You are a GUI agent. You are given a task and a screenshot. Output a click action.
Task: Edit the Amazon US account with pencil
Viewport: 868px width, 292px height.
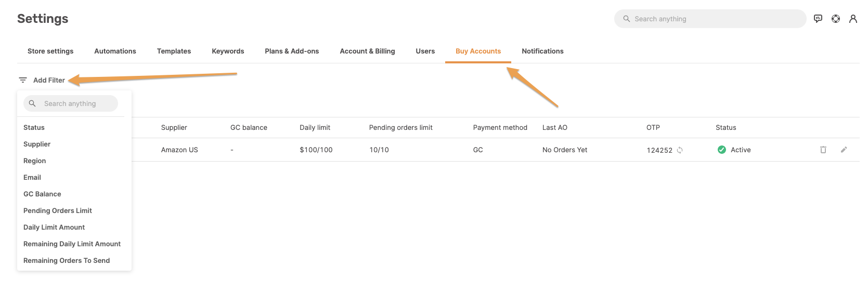(844, 150)
